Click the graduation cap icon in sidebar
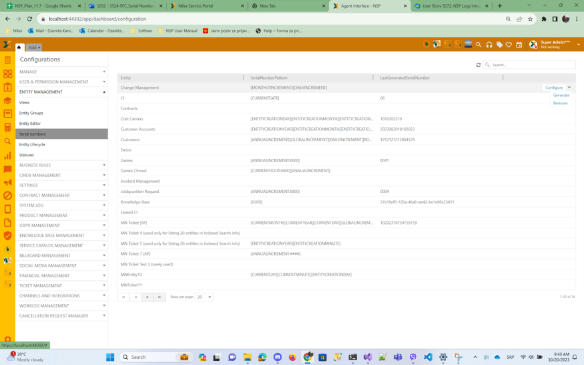Screen dimensions: 584x365 point(7,101)
